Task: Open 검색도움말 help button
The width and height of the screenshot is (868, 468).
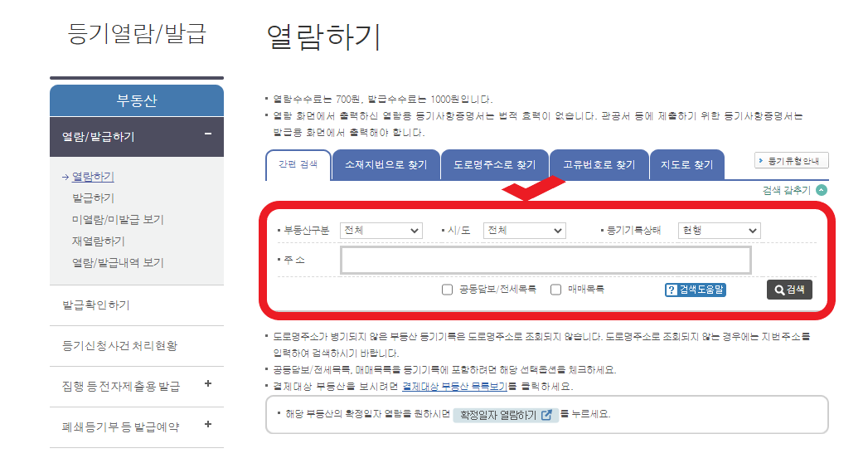Action: click(696, 290)
